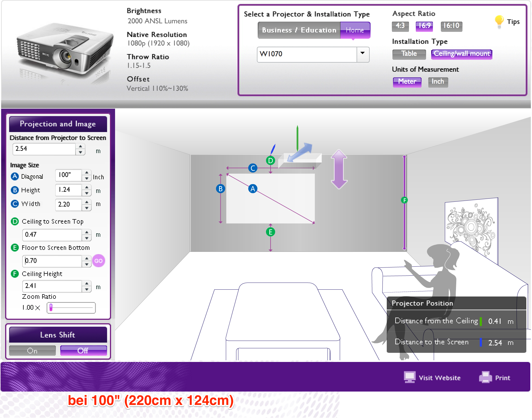Click the Visit Website monitor icon
Screen dimensions: 532x420
coord(410,377)
